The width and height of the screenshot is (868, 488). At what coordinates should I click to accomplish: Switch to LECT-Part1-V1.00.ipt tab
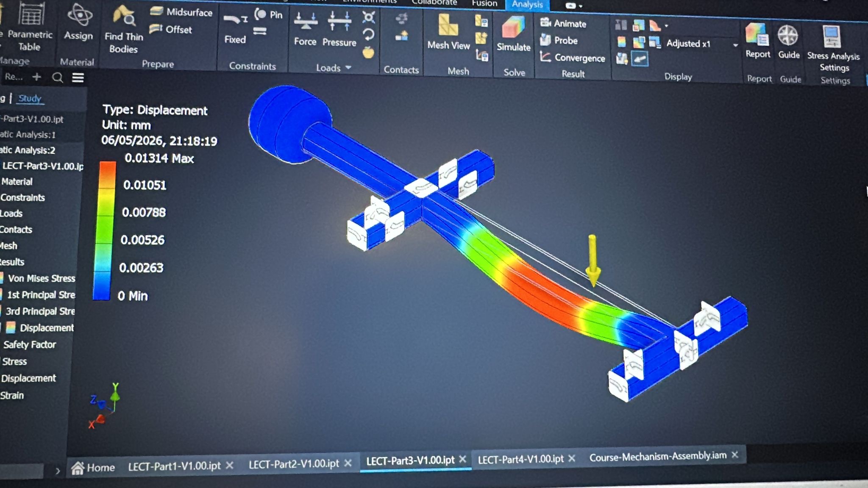click(174, 466)
